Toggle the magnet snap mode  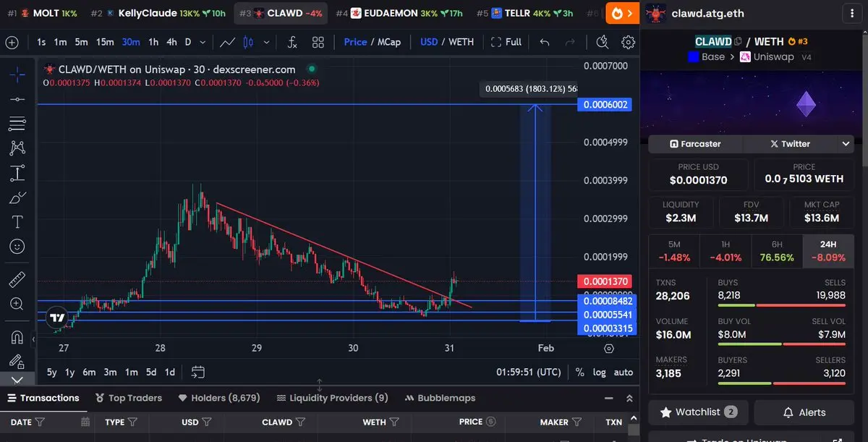point(17,337)
